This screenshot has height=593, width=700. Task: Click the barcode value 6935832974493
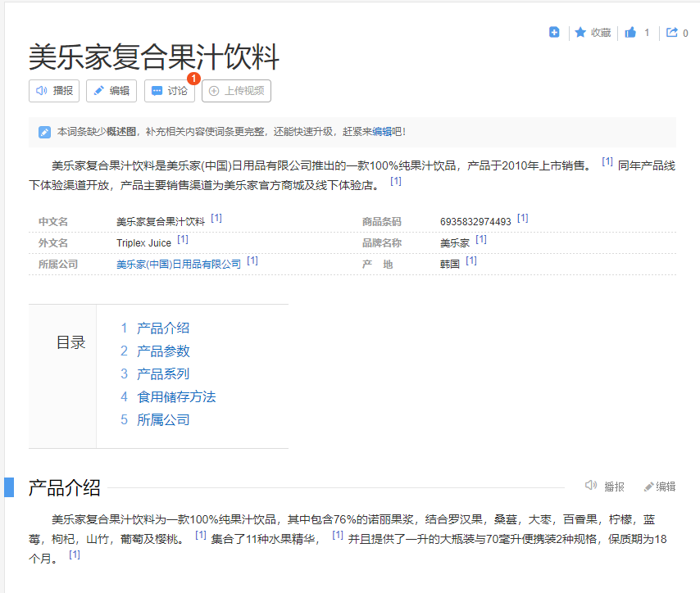click(475, 222)
